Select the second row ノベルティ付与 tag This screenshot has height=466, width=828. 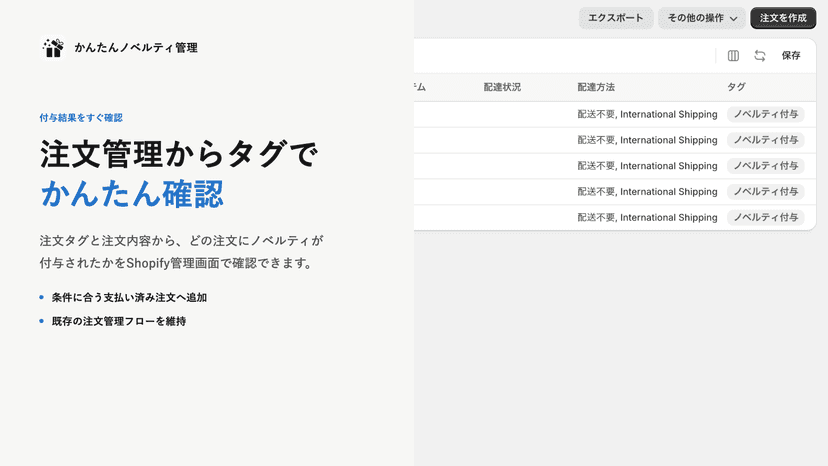pyautogui.click(x=766, y=140)
